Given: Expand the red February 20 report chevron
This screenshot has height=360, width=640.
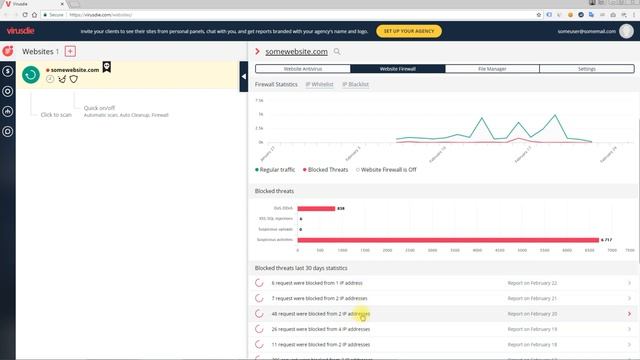Looking at the screenshot, I should tap(629, 314).
